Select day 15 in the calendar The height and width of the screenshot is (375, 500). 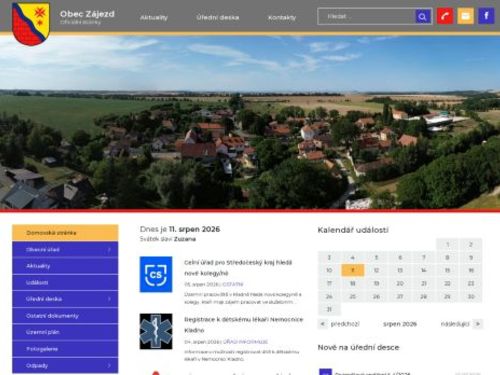[x=447, y=270]
